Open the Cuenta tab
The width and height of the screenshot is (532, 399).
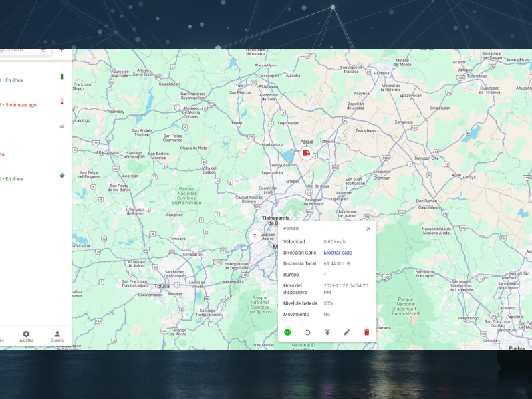[57, 336]
